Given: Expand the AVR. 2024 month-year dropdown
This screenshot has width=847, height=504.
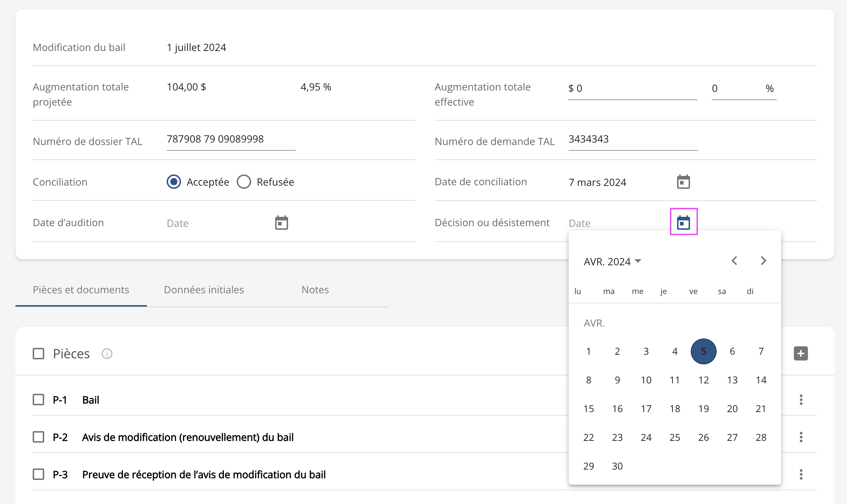Looking at the screenshot, I should pyautogui.click(x=612, y=261).
